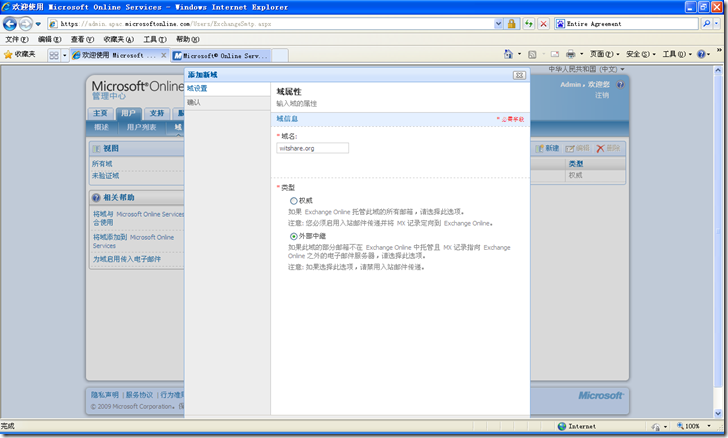Open the 用户列表 sub-tab
728x438 pixels.
point(141,127)
